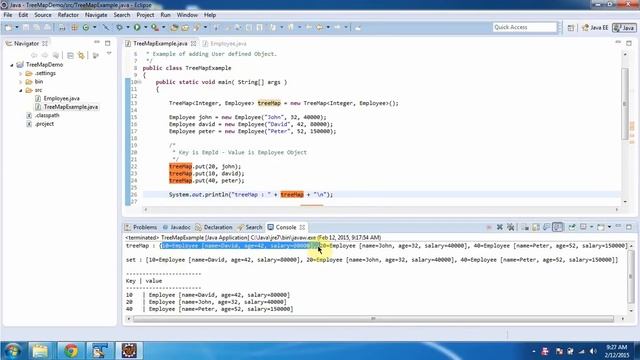
Task: Toggle Scroll Lock in the Console toolbar
Action: (x=536, y=227)
